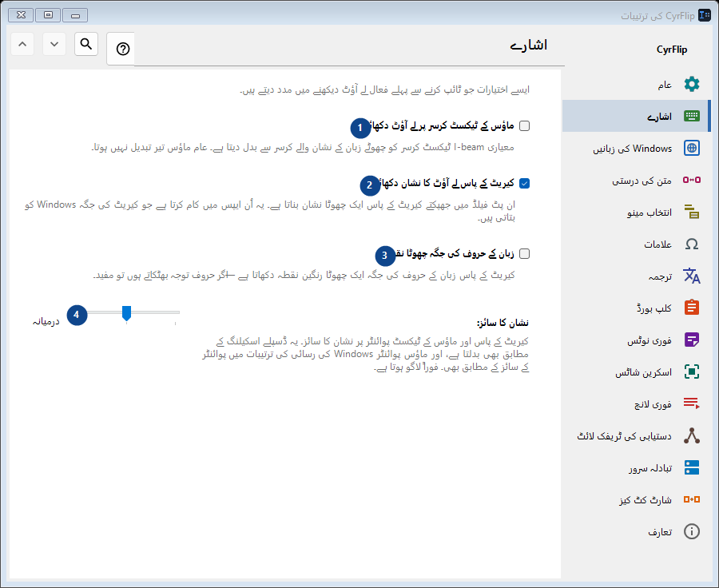
Task: Open the Symbols omega icon section
Action: [x=692, y=244]
